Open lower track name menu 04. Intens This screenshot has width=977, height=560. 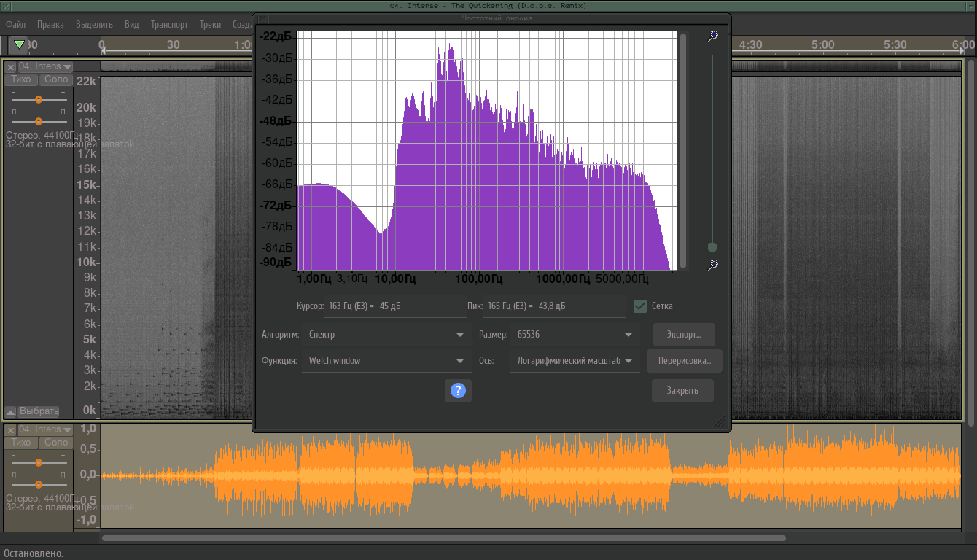[45, 429]
